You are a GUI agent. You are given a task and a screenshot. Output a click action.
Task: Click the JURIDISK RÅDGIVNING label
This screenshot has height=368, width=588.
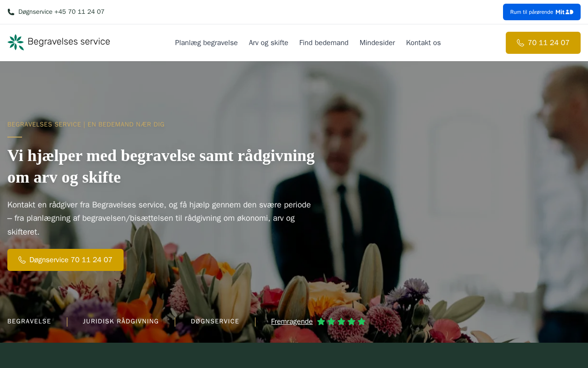[121, 322]
